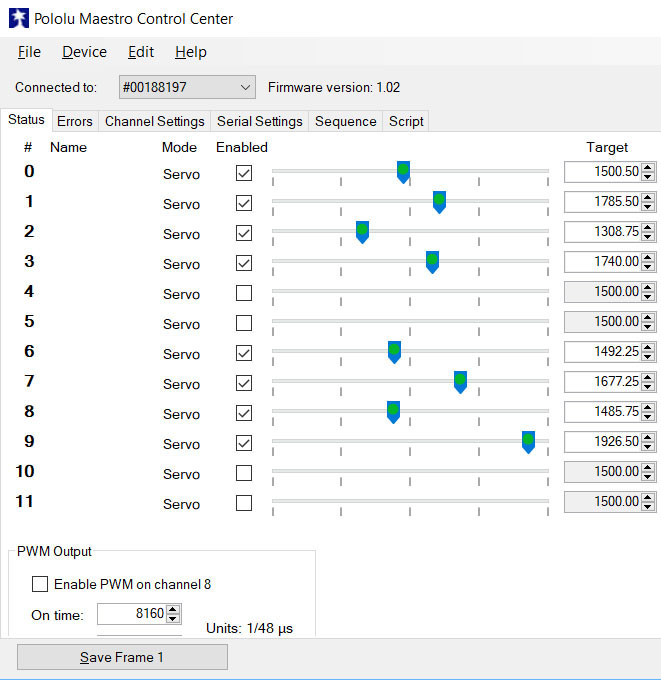
Task: Click the channel 3 target field 1740.00
Action: 603,262
